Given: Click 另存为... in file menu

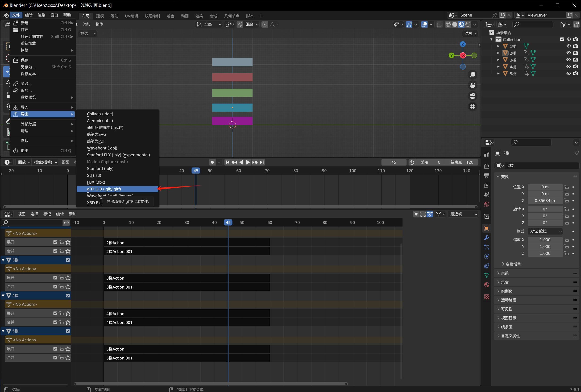Looking at the screenshot, I should click(28, 67).
